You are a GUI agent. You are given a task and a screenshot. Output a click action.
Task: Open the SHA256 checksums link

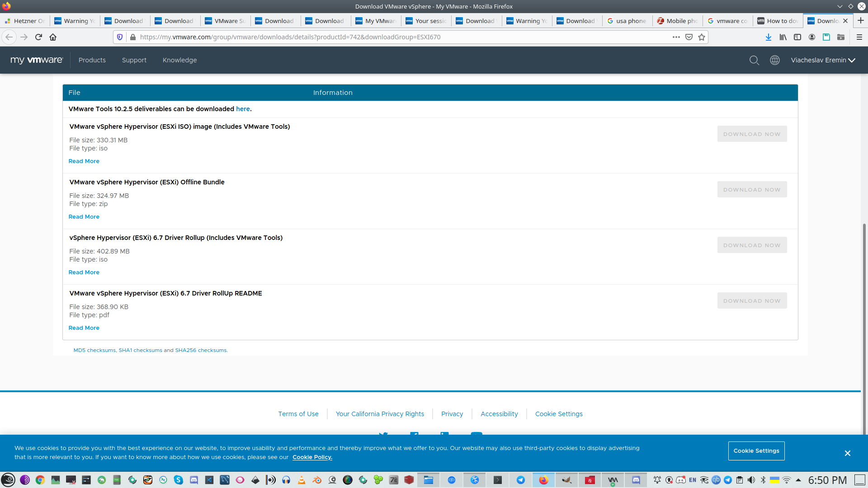point(201,350)
